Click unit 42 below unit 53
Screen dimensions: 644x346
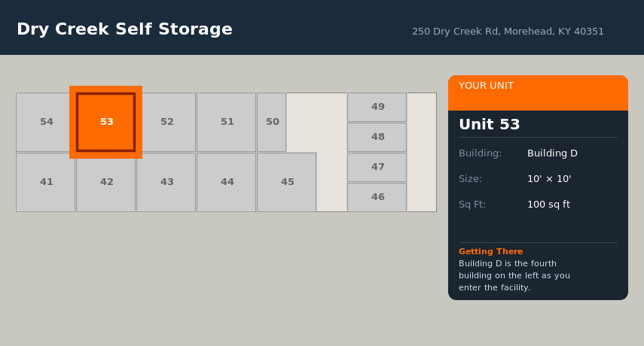click(x=106, y=182)
